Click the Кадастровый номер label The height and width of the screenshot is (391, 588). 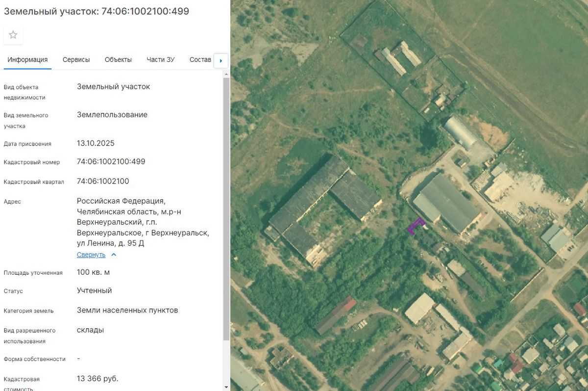32,162
